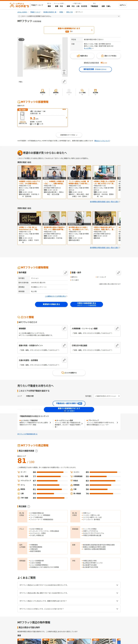
Task: Expand もっと見る under transportation info
Action: pyautogui.click(x=89, y=48)
